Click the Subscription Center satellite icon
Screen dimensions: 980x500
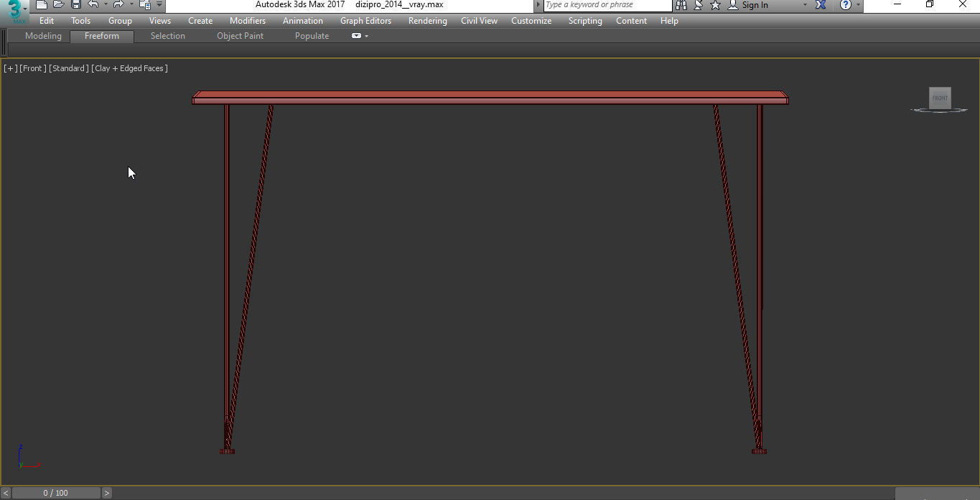coord(699,5)
